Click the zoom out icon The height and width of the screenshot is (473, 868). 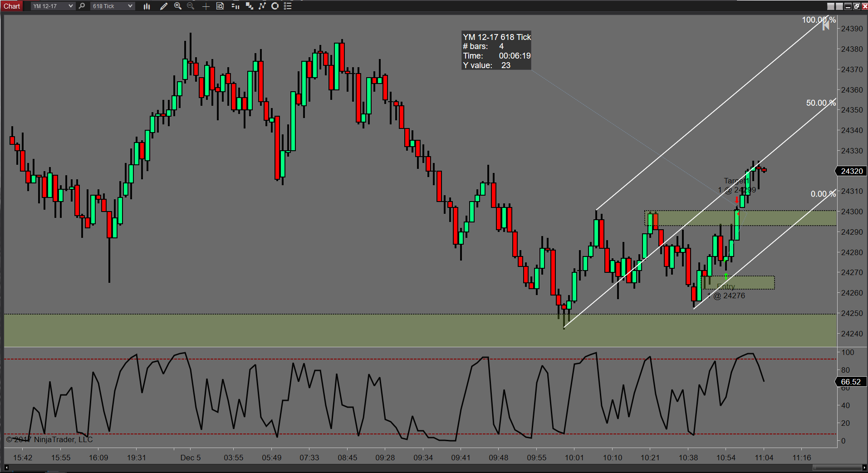(191, 6)
